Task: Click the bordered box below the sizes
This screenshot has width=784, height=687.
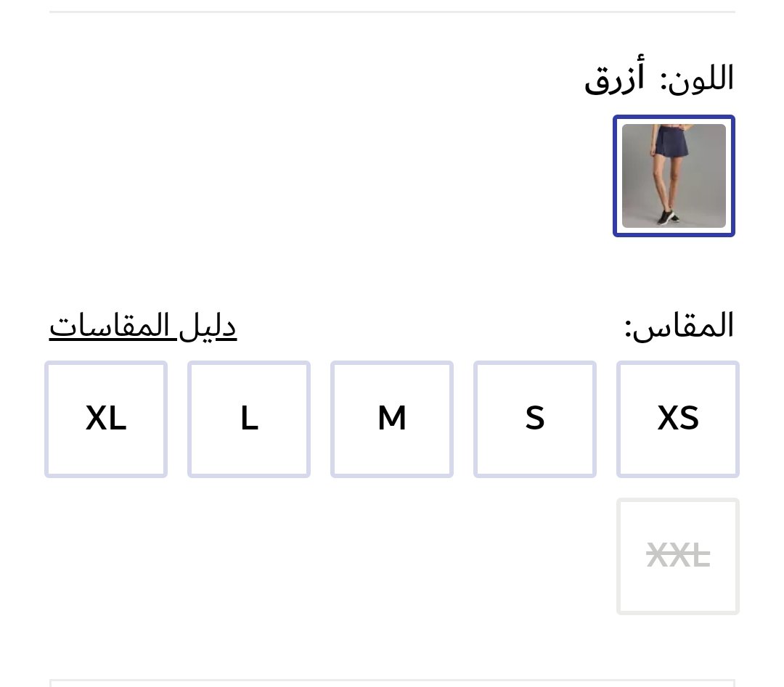Action: coord(392,683)
